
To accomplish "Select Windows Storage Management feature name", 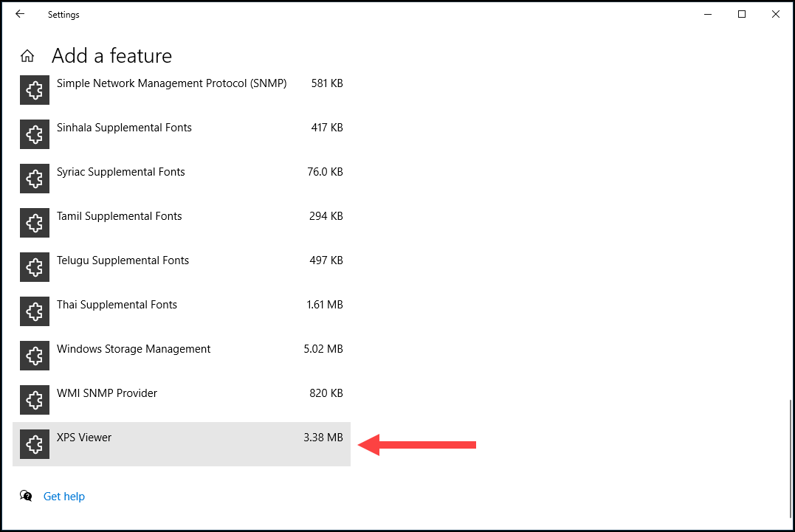I will click(x=134, y=349).
